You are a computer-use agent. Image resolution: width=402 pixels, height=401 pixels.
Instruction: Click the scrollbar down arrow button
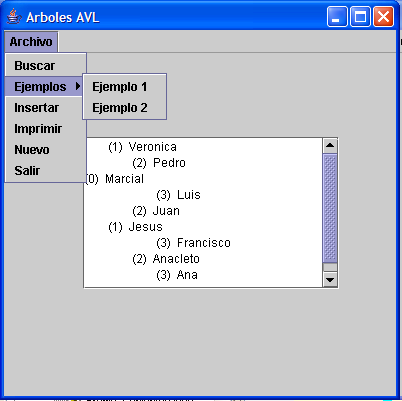tap(330, 279)
